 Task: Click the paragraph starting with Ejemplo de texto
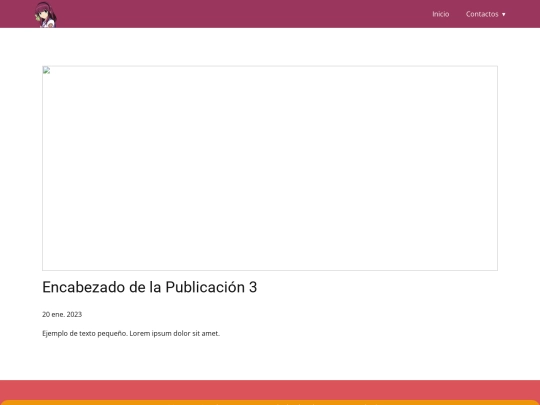(131, 333)
